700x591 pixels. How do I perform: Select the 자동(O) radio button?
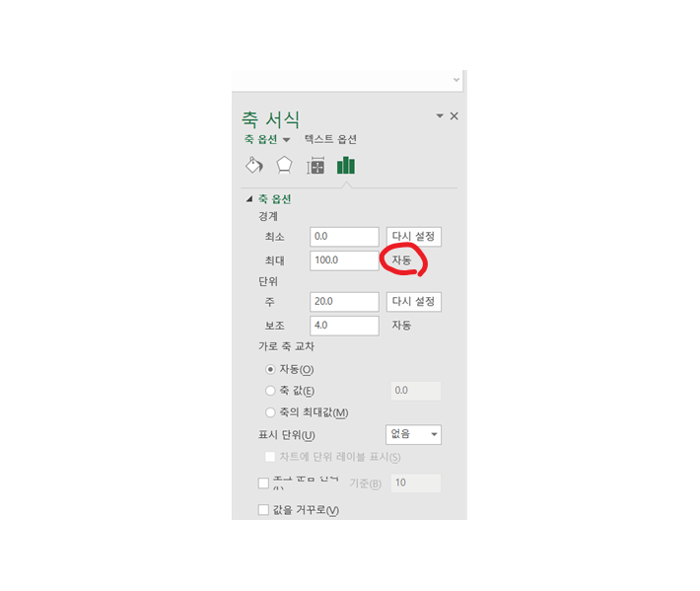pos(270,369)
